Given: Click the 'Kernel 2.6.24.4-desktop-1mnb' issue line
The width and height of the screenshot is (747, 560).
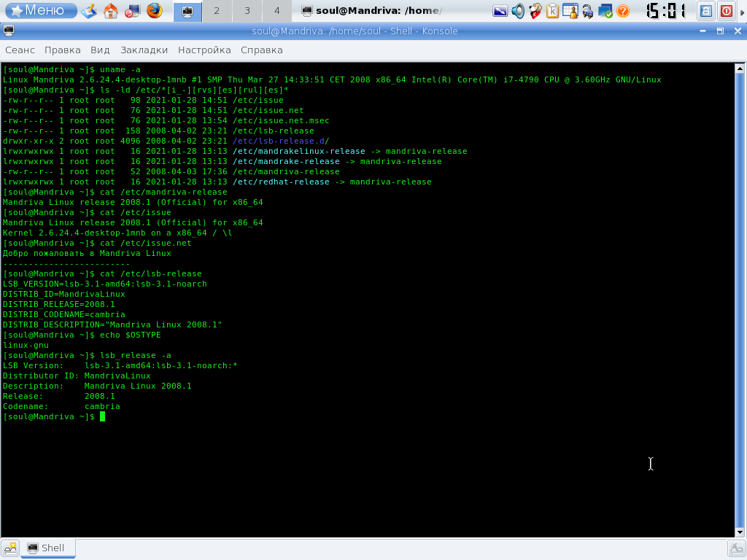Looking at the screenshot, I should (x=117, y=233).
